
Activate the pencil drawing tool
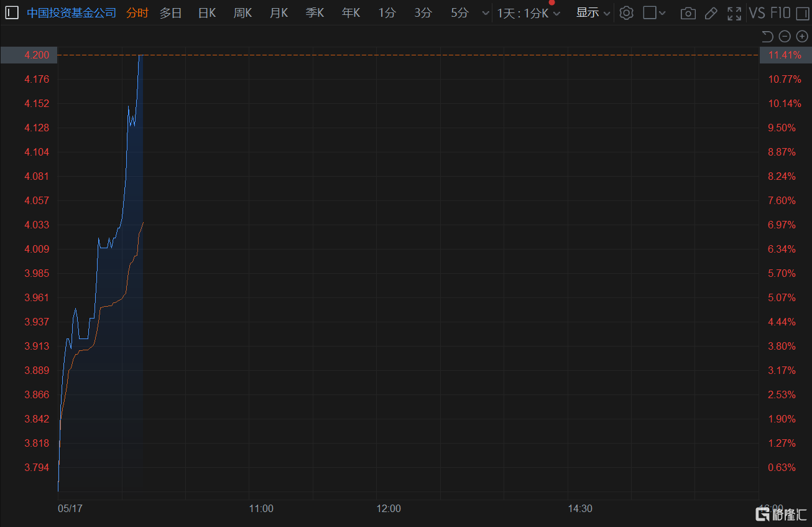[711, 13]
